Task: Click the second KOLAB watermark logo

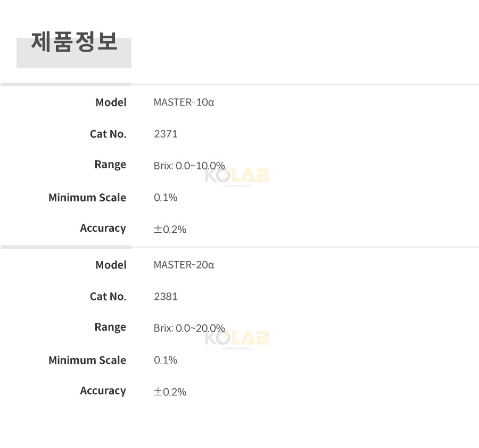Action: tap(237, 340)
